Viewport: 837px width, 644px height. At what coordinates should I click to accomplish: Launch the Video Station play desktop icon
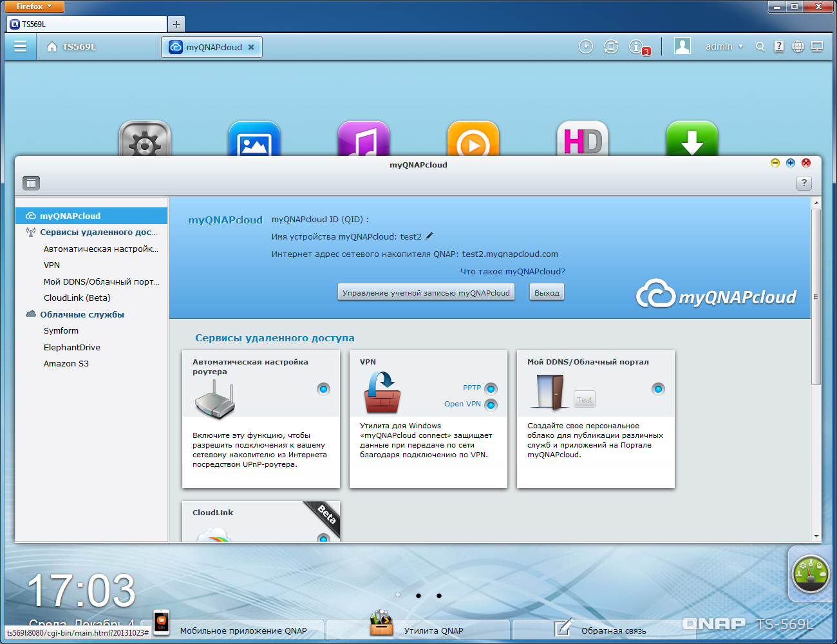pyautogui.click(x=473, y=138)
